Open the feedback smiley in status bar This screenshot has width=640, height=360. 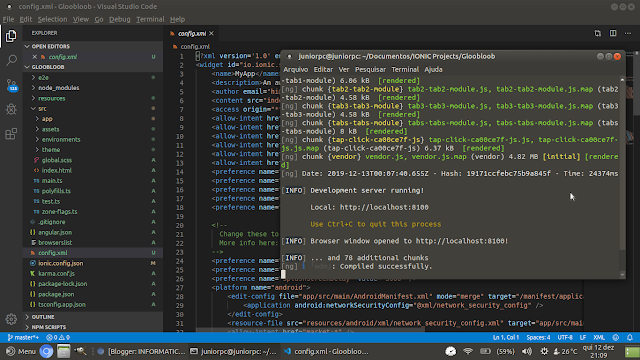point(616,338)
